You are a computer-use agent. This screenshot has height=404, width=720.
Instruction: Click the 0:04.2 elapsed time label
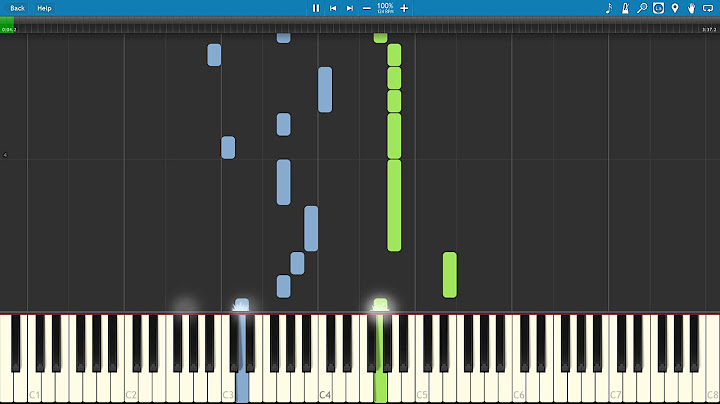pos(9,30)
